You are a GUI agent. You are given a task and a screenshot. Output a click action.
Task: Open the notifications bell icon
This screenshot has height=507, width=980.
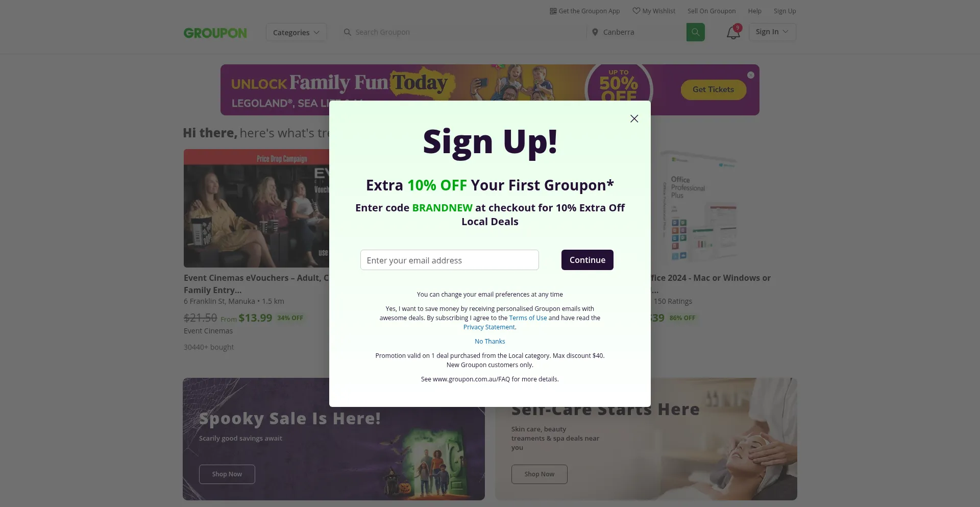coord(733,32)
